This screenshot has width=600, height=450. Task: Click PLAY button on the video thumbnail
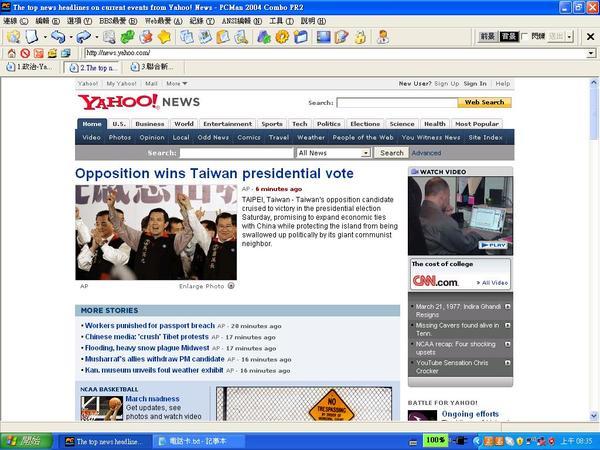493,245
